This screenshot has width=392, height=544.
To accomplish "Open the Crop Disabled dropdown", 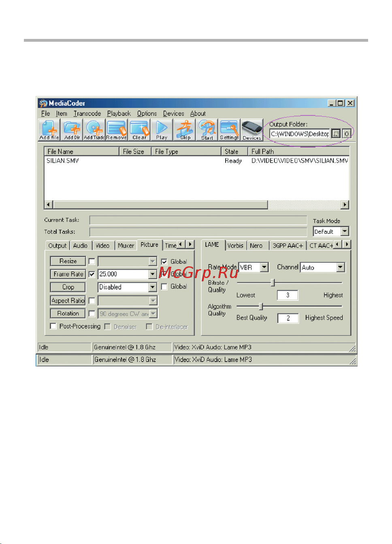I will click(153, 287).
